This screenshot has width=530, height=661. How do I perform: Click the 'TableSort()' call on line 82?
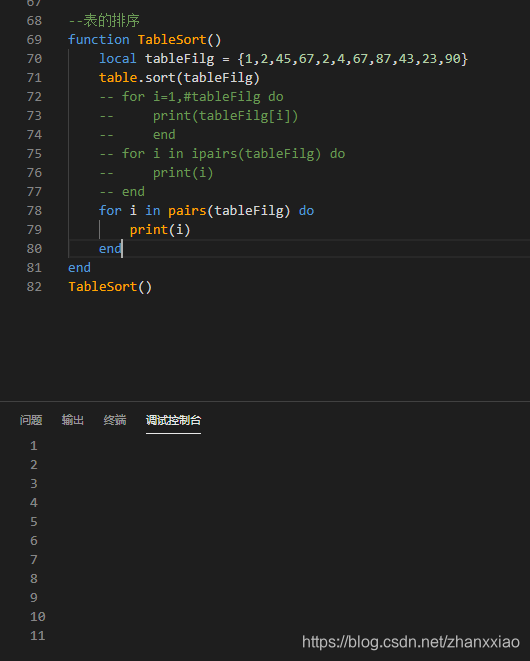coord(110,287)
